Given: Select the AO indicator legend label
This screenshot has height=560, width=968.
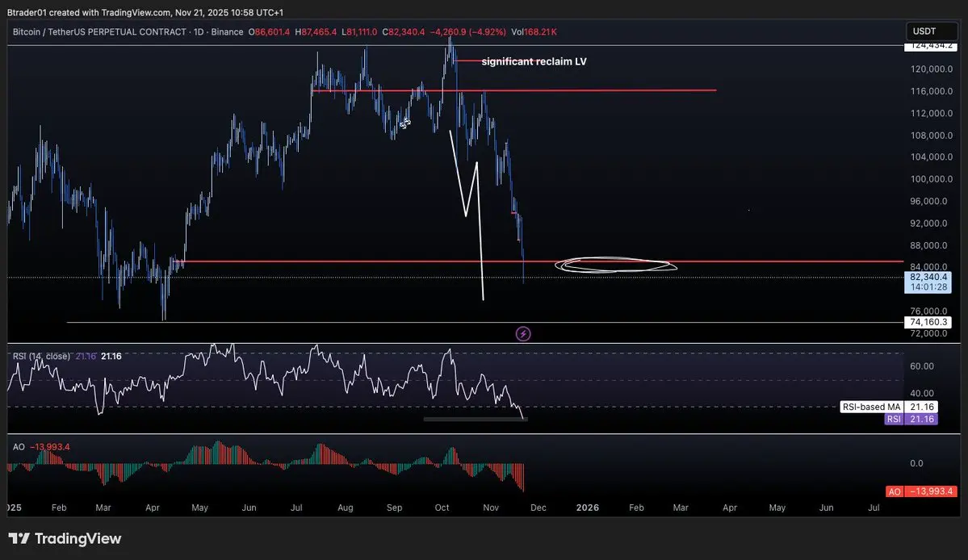Looking at the screenshot, I should [x=19, y=446].
